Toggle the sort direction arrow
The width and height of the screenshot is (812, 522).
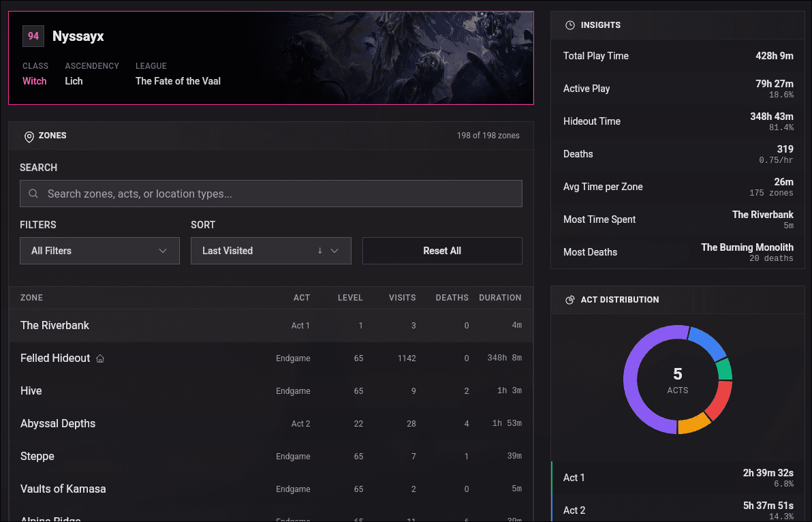[x=319, y=251]
